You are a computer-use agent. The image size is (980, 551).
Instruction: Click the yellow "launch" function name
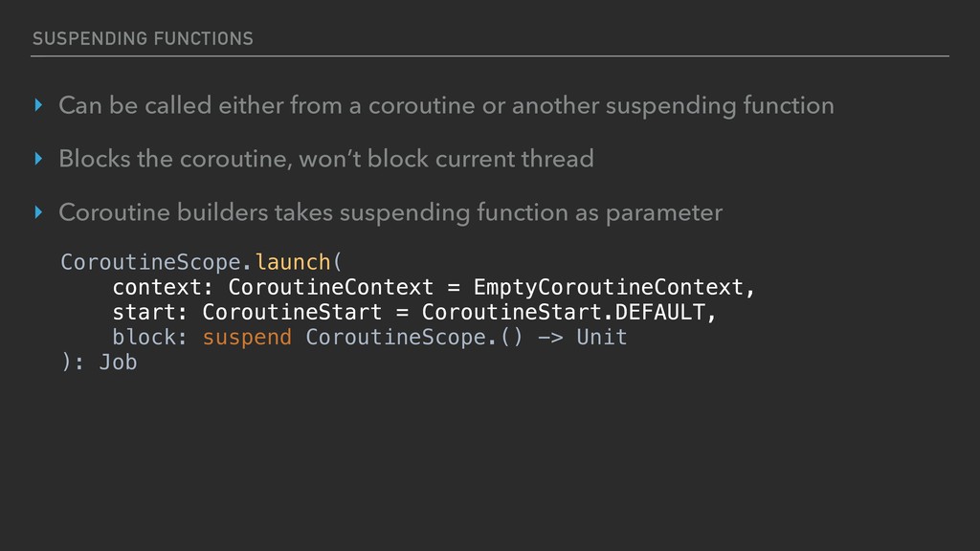tap(292, 262)
